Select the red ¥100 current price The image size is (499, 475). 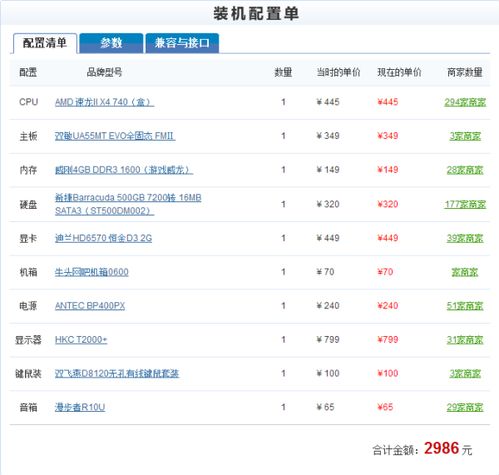(x=388, y=373)
